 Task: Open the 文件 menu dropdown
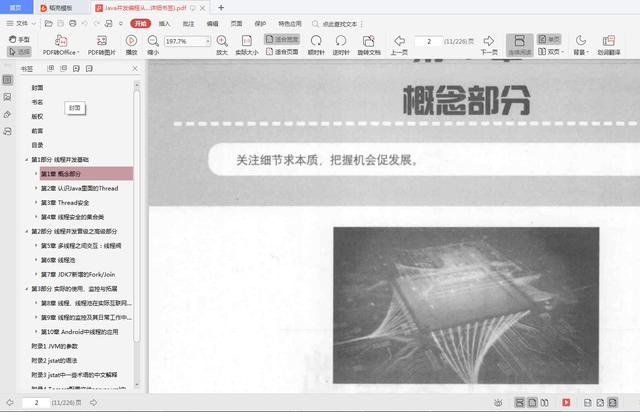click(20, 24)
